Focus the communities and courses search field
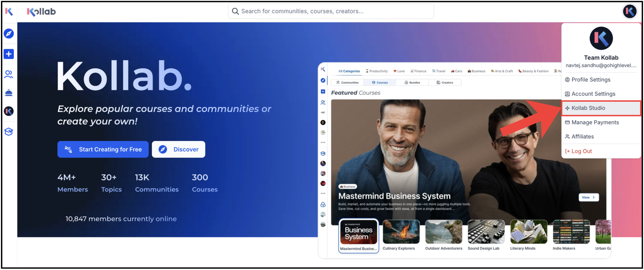The height and width of the screenshot is (270, 644). pyautogui.click(x=331, y=11)
